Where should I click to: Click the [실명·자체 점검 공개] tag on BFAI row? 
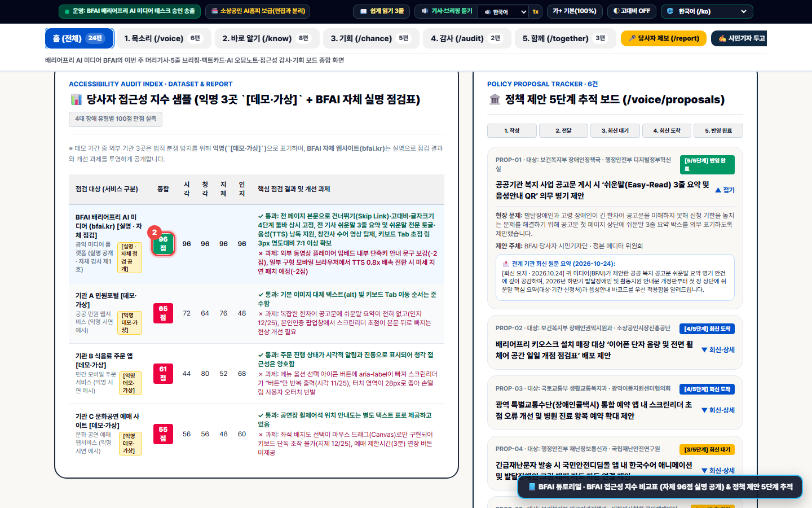(130, 258)
